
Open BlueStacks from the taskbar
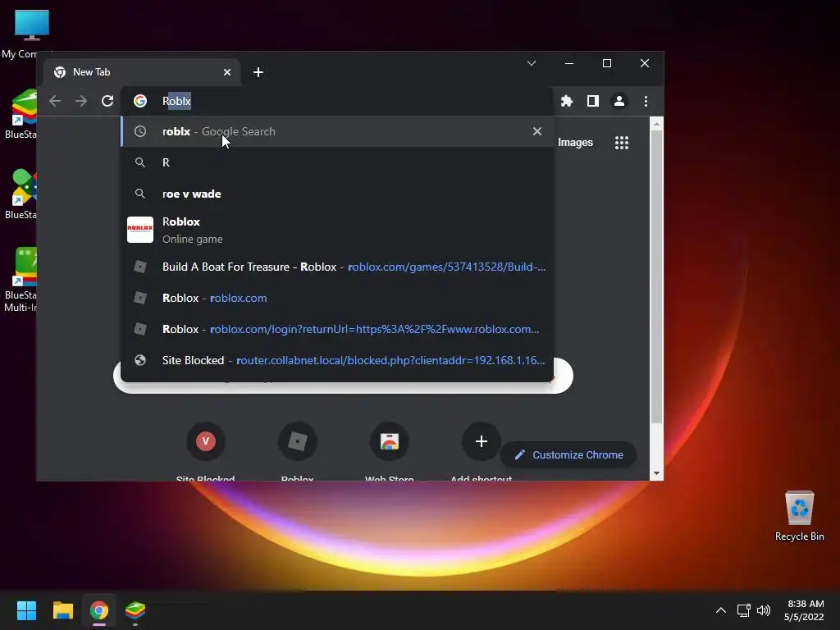point(135,610)
